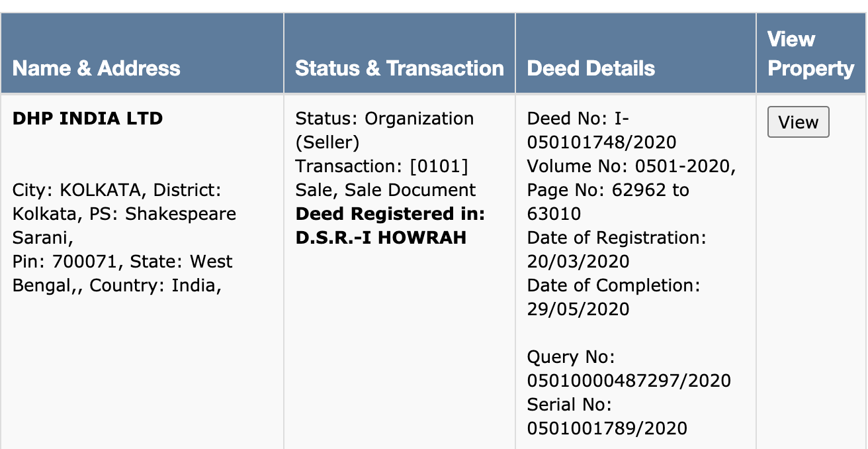Click the Page No: 62962 line
Screen dimensions: 868x449
pyautogui.click(x=607, y=190)
